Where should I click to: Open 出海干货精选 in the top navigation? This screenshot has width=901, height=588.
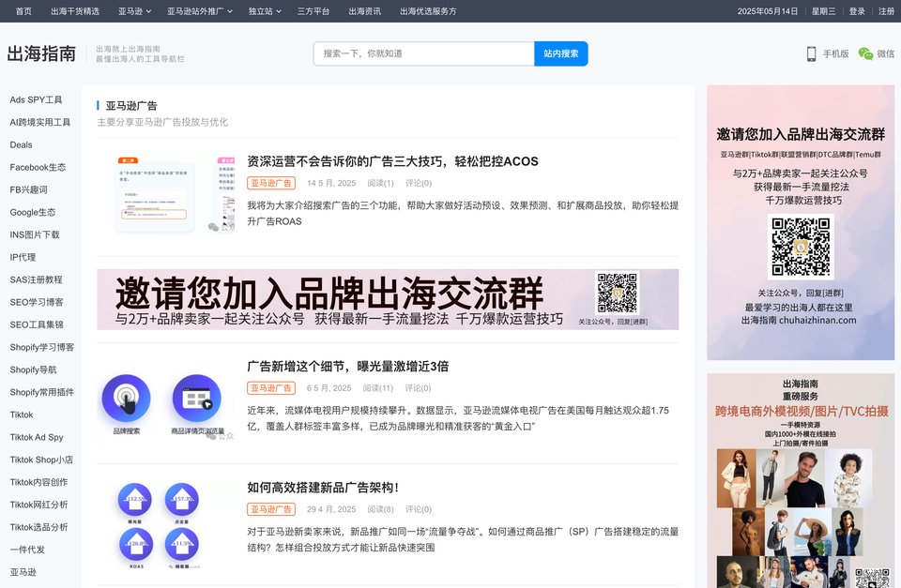click(75, 11)
